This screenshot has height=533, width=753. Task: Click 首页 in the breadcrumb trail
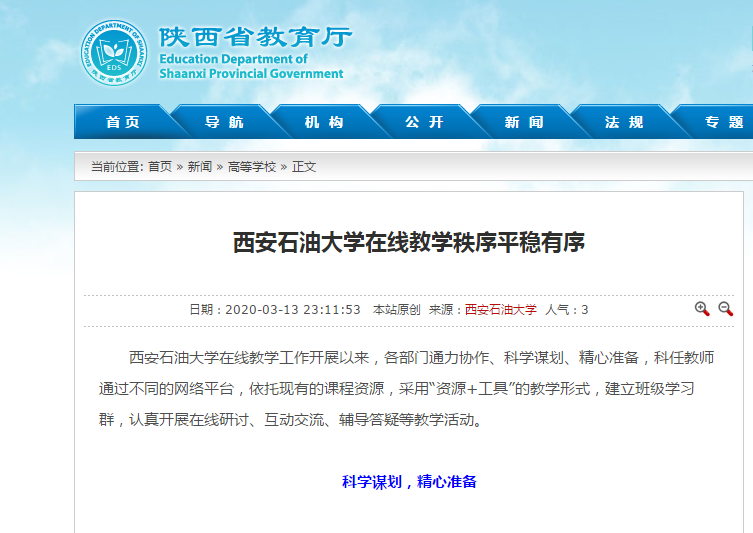160,167
